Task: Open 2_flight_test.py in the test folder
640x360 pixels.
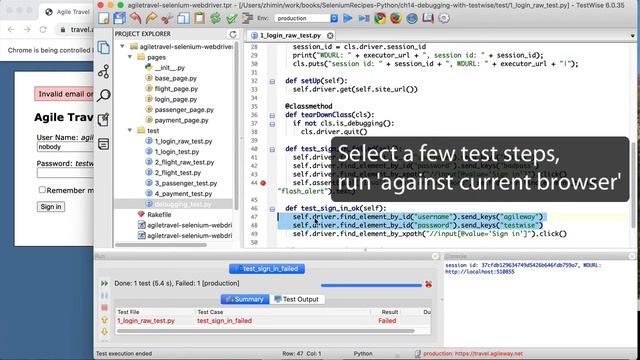Action: pos(178,173)
